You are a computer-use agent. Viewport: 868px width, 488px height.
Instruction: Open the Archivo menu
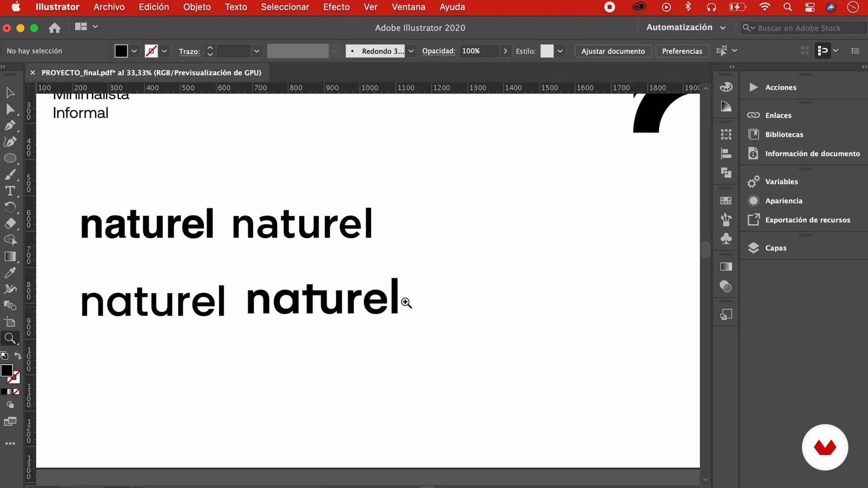(109, 7)
